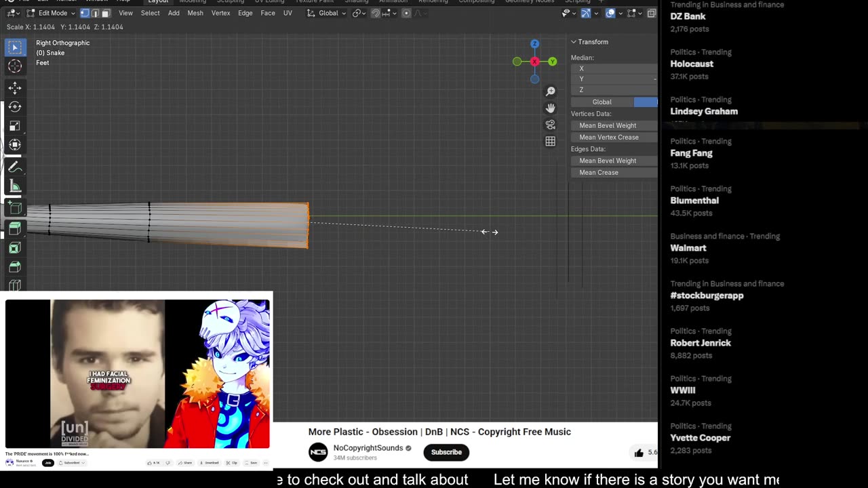Adjust the Mean Vertex Crease slider
The height and width of the screenshot is (488, 868).
click(x=614, y=137)
